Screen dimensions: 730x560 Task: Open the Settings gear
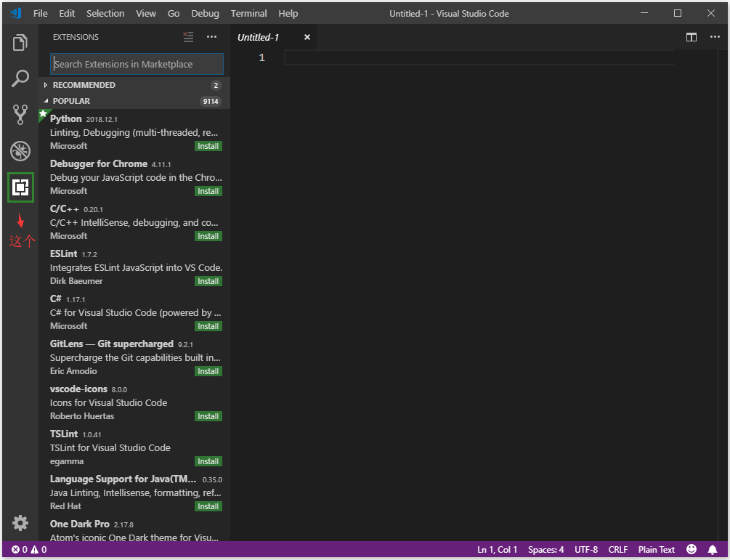click(20, 523)
